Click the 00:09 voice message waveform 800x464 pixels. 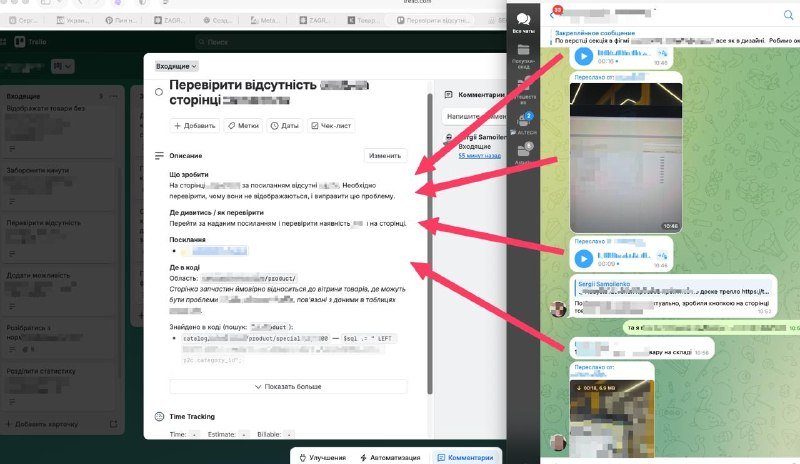(x=624, y=255)
